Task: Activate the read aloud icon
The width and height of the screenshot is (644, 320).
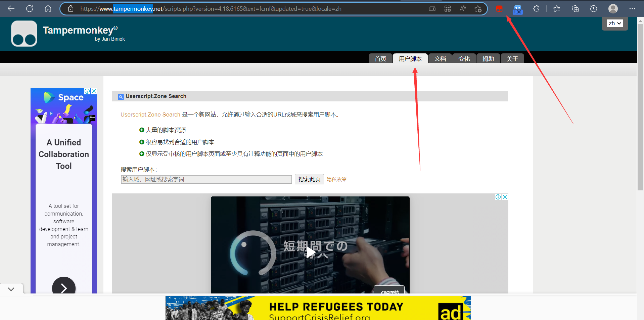Action: [x=463, y=9]
